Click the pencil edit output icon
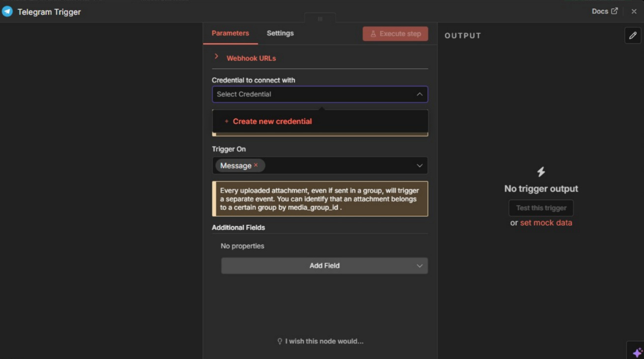 tap(633, 35)
